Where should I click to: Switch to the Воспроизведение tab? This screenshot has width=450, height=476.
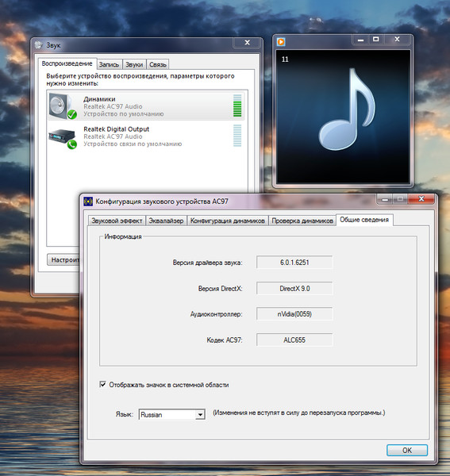point(67,63)
